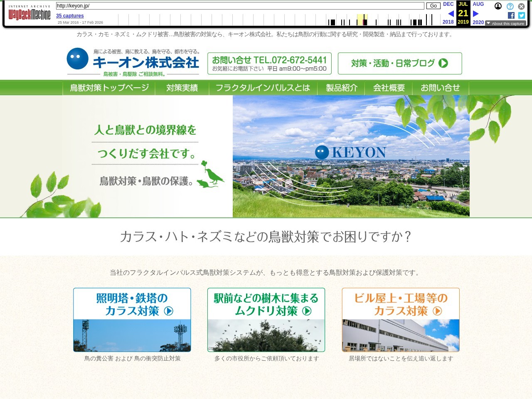Click the Wayback URL input field

point(240,6)
